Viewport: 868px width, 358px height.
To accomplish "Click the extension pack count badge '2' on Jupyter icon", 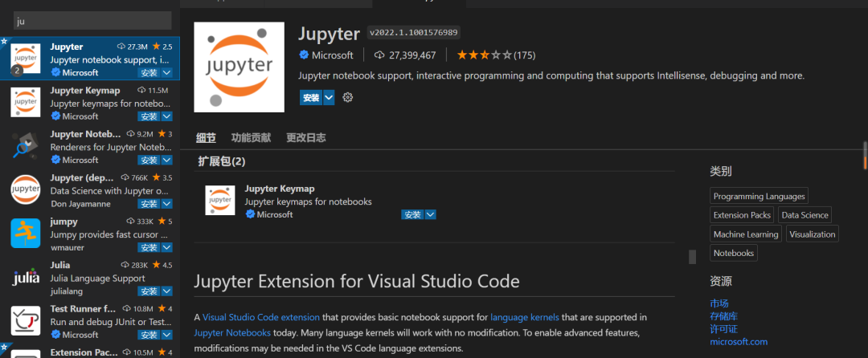I will click(17, 70).
